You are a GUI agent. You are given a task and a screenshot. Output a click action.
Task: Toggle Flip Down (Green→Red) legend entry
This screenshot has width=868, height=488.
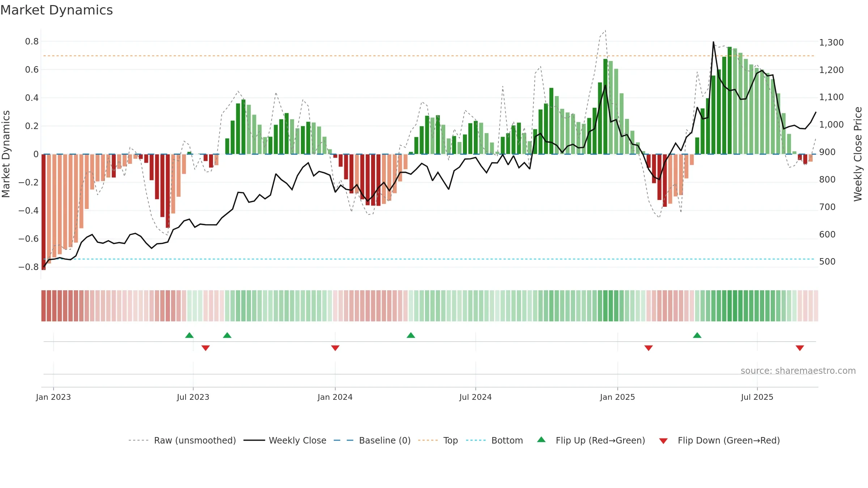tap(719, 440)
